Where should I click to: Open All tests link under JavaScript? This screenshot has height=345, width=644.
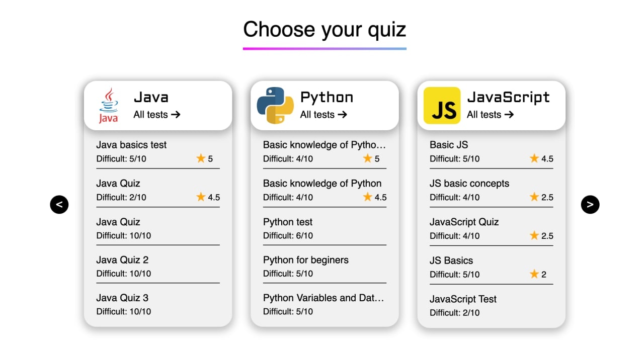point(490,115)
